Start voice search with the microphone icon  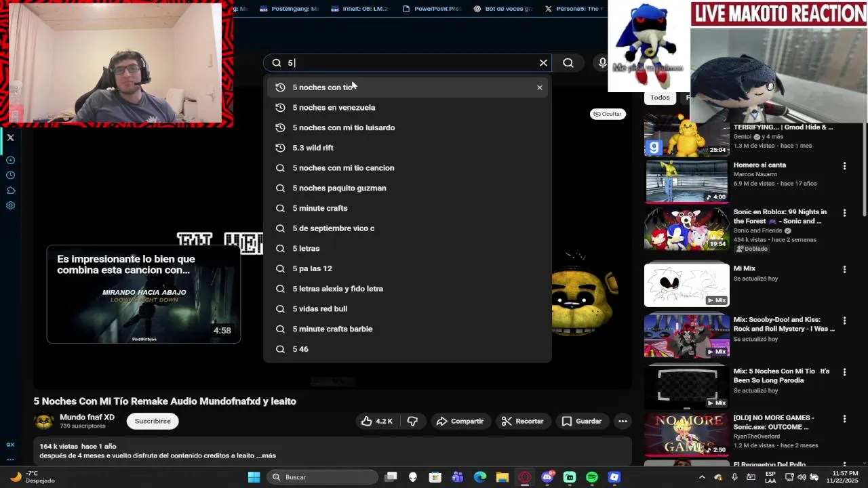pyautogui.click(x=602, y=63)
